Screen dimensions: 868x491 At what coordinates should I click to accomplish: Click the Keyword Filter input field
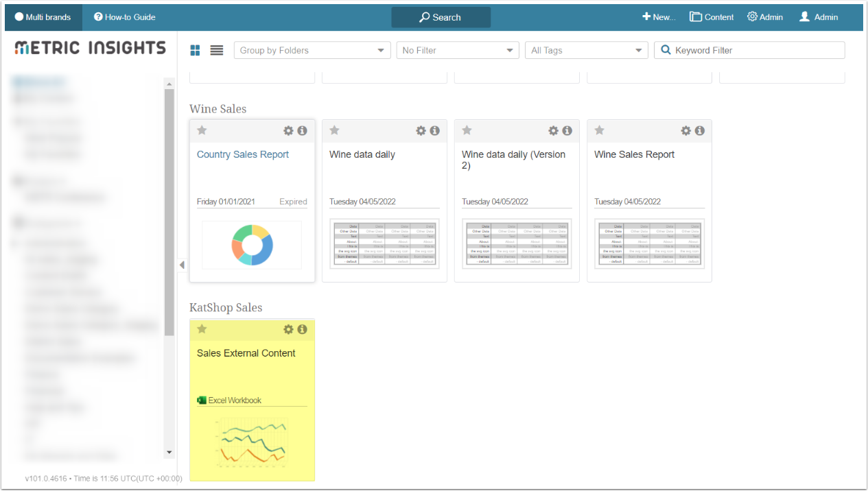[x=755, y=50]
